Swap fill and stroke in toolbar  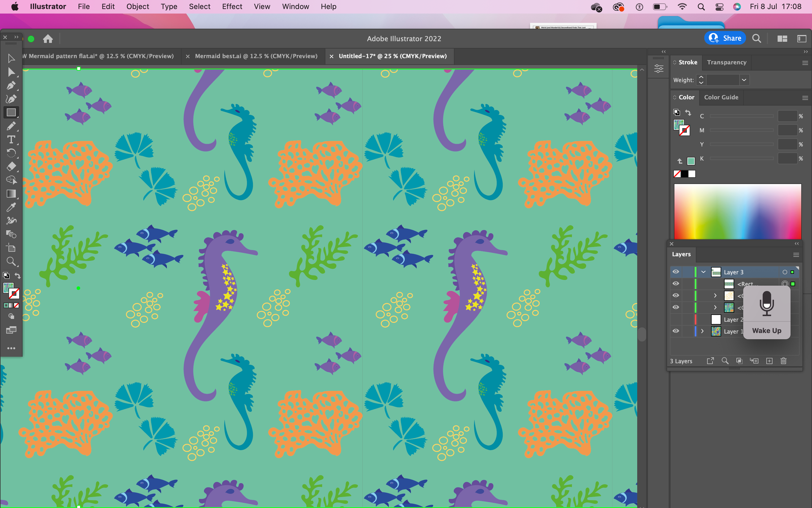click(x=17, y=275)
